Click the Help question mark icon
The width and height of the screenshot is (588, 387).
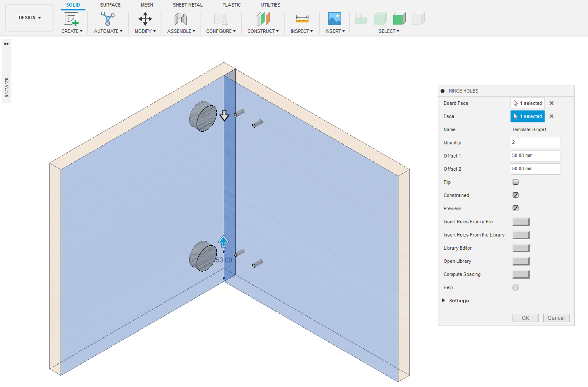tap(516, 287)
